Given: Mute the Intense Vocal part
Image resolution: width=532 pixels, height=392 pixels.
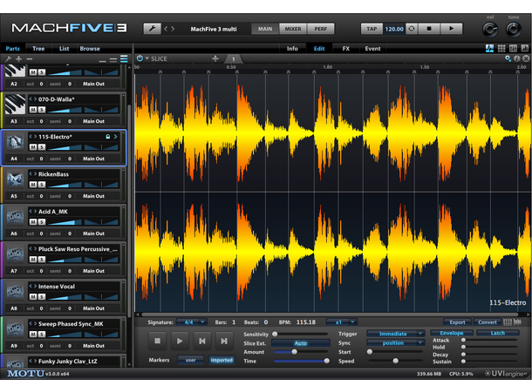Looking at the screenshot, I should coord(33,297).
